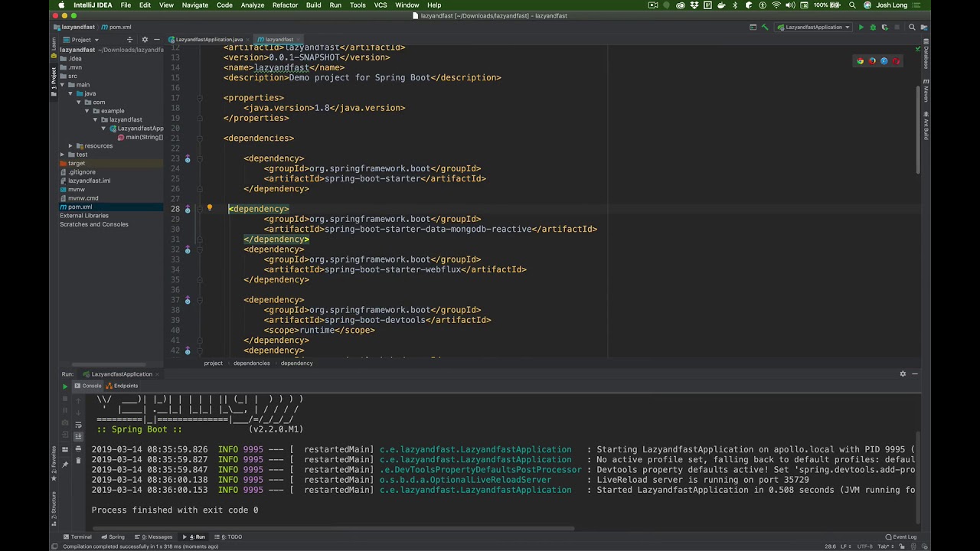Expand the resources folder
This screenshot has width=980, height=551.
tap(70, 145)
